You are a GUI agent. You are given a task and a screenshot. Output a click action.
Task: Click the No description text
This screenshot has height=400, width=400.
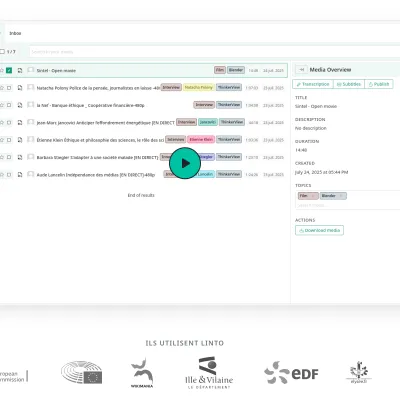[x=311, y=128]
